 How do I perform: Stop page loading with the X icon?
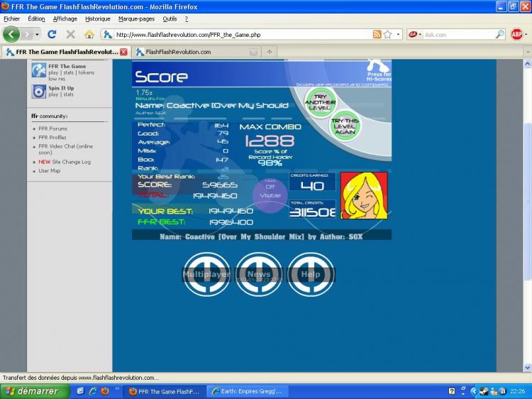click(x=70, y=34)
